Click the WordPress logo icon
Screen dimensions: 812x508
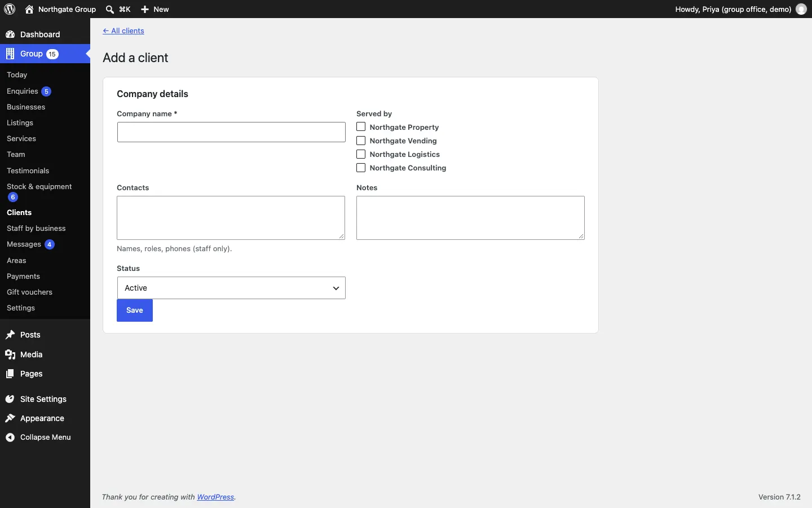coord(10,9)
